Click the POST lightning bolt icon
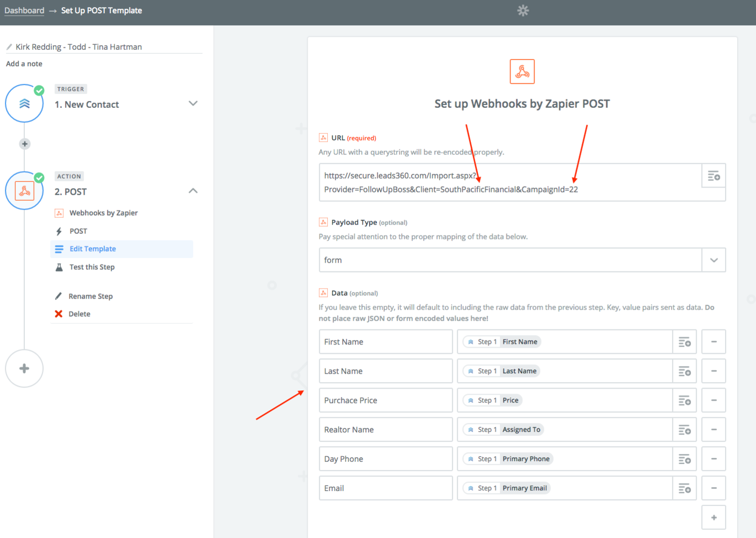 (59, 231)
